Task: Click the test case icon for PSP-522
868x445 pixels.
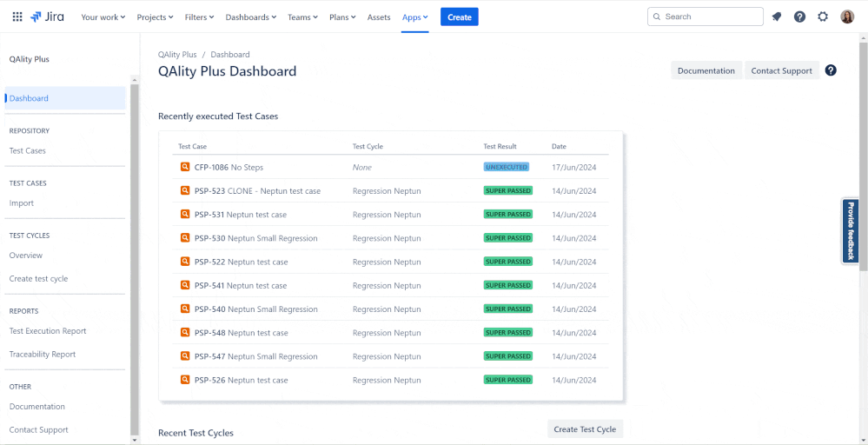Action: coord(185,262)
